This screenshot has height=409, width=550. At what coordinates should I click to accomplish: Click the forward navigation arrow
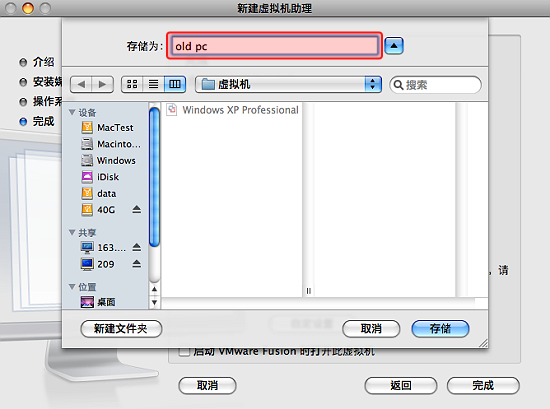pos(102,85)
